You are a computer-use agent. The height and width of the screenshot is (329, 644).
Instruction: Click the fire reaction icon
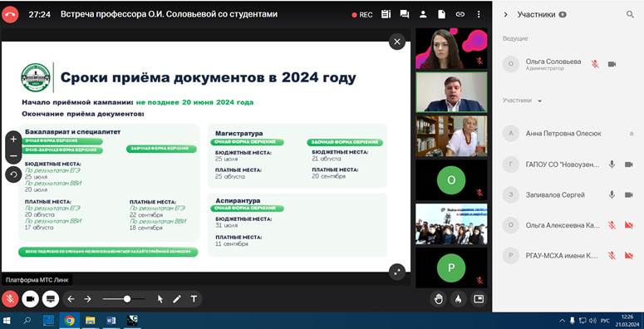[x=458, y=299]
